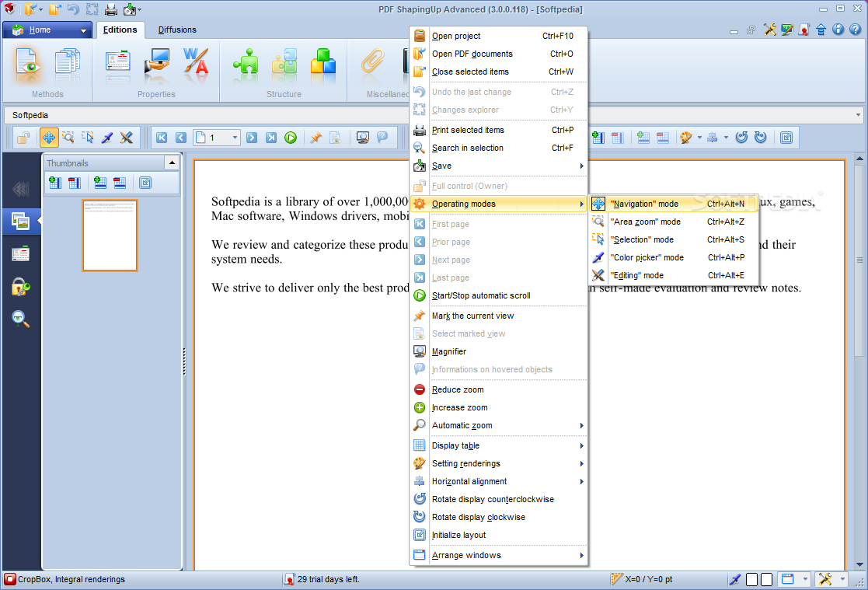Select "Selection" mode in submenu
Image resolution: width=868 pixels, height=590 pixels.
[x=673, y=239]
